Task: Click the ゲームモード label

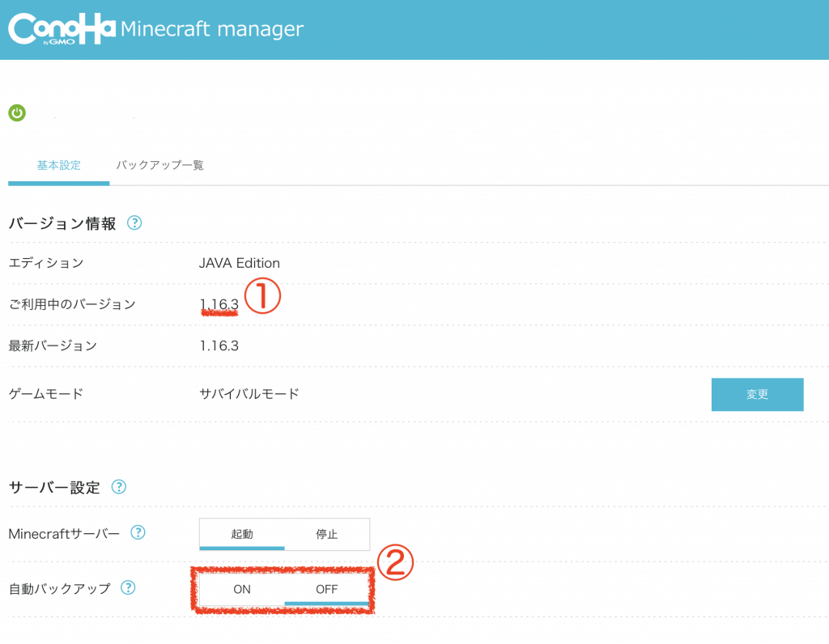Action: pos(46,393)
